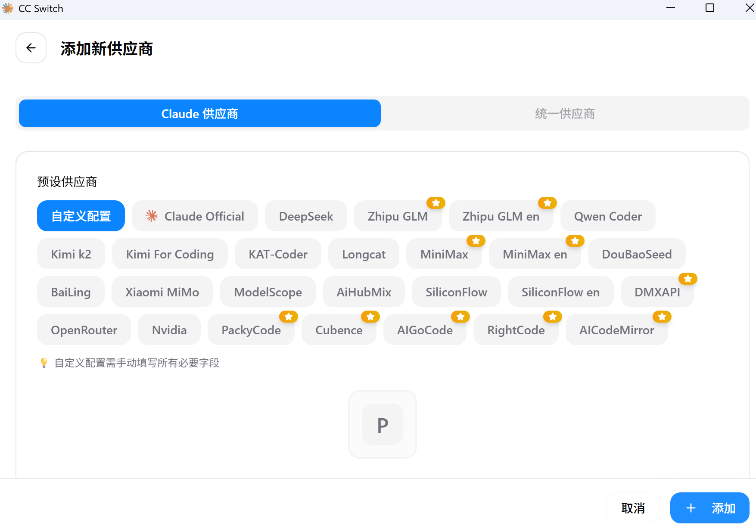Screen dimensions: 756x532
Task: Select the DMXAPI preset
Action: click(x=657, y=292)
